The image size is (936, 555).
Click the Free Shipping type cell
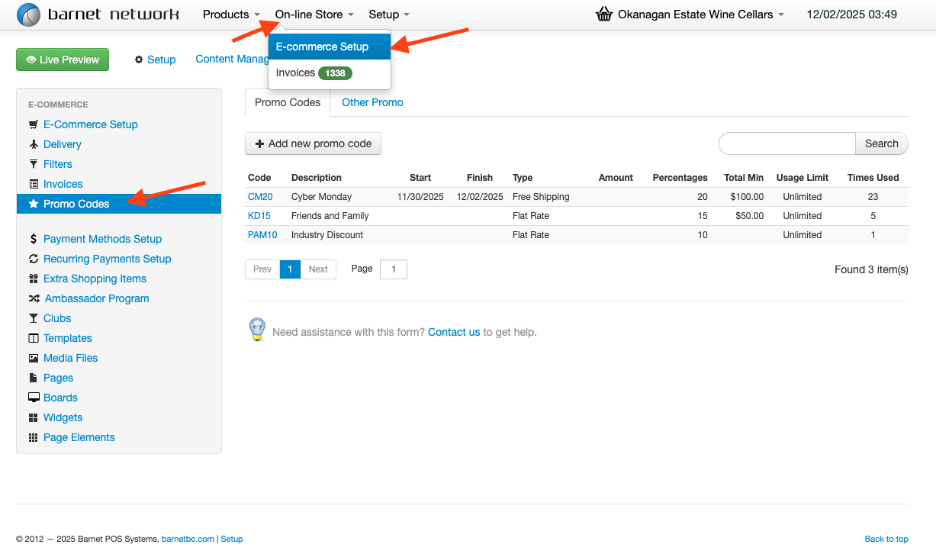coord(540,197)
